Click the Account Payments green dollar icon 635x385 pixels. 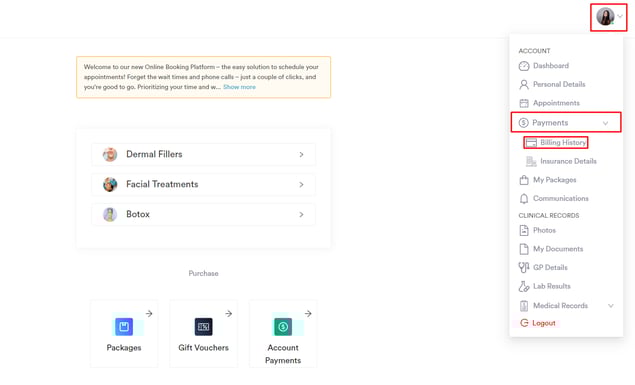point(283,327)
